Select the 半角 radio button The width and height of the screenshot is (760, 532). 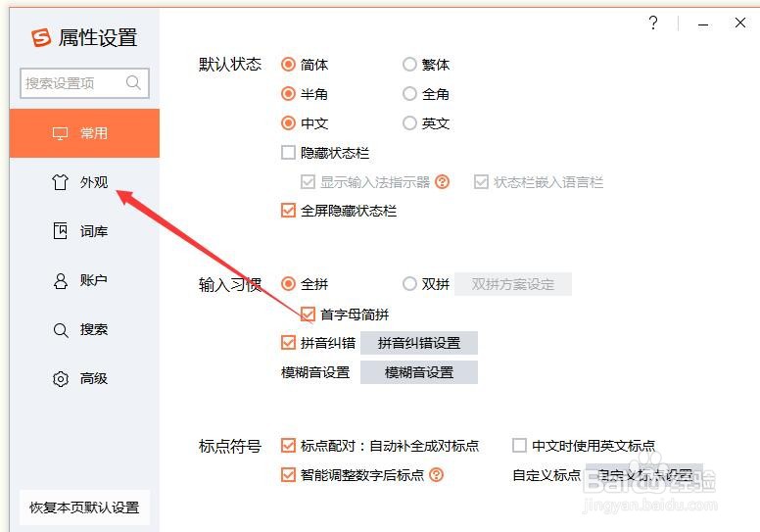(288, 94)
